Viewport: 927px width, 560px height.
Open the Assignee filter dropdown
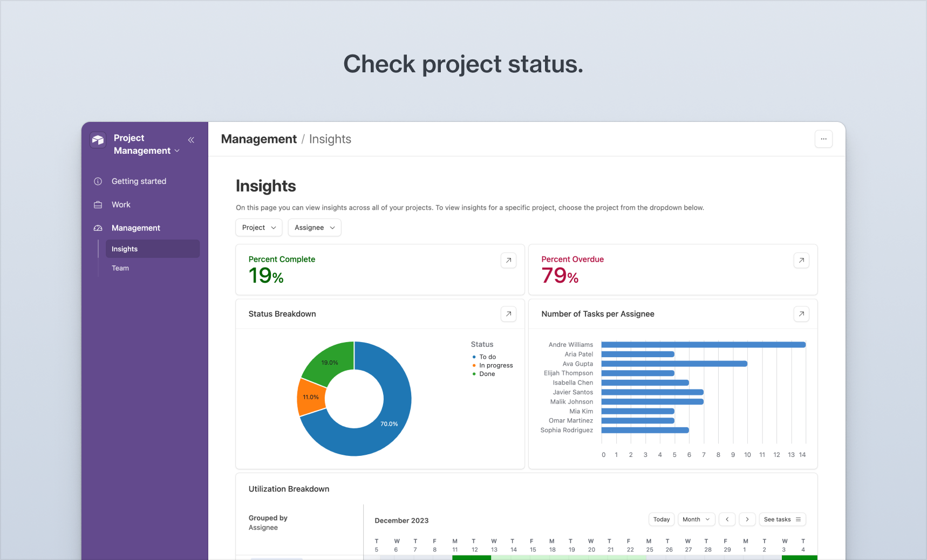(315, 228)
